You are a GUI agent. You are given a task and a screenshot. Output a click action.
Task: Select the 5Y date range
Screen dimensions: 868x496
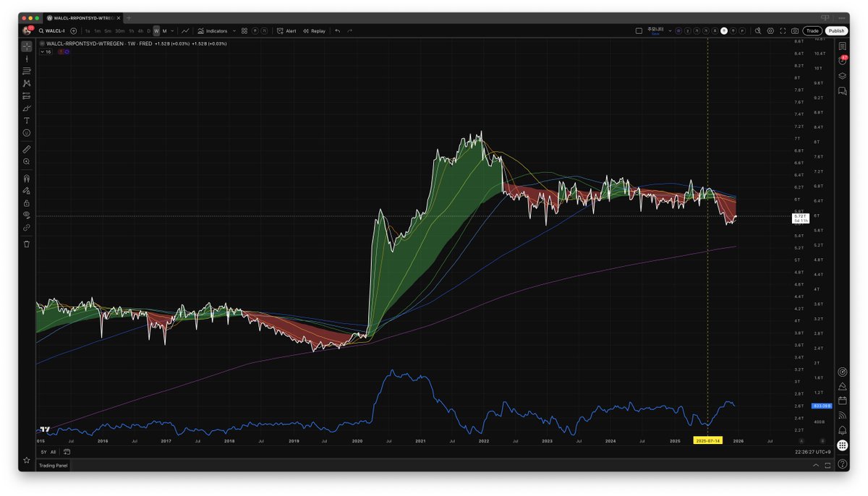pyautogui.click(x=43, y=452)
